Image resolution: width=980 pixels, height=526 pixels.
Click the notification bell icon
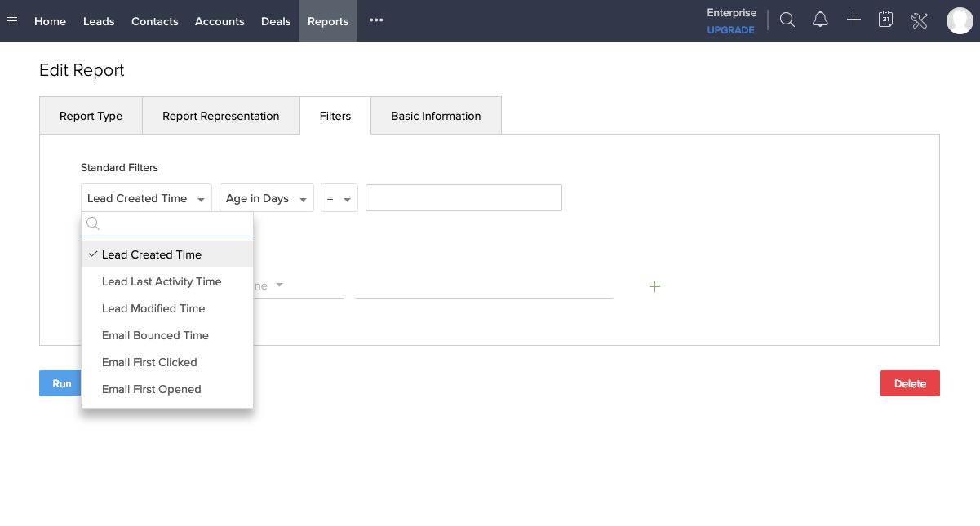820,20
